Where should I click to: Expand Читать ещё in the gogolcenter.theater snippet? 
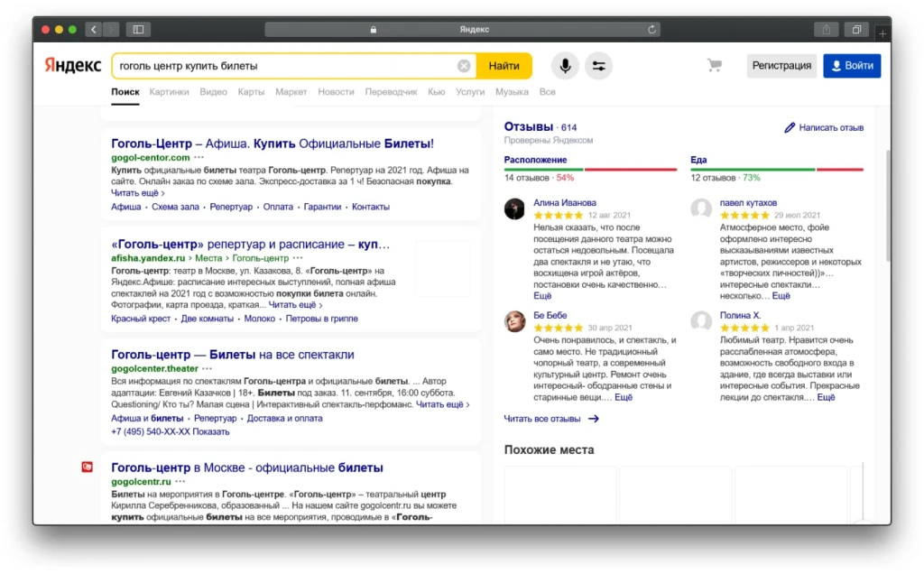tap(442, 404)
